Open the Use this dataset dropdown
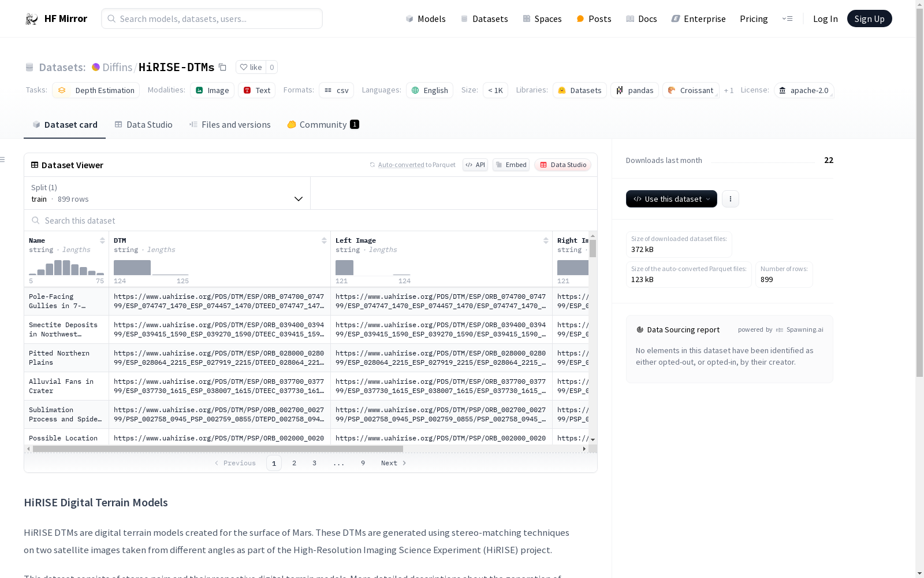Screen dimensions: 924x578 click(672, 199)
